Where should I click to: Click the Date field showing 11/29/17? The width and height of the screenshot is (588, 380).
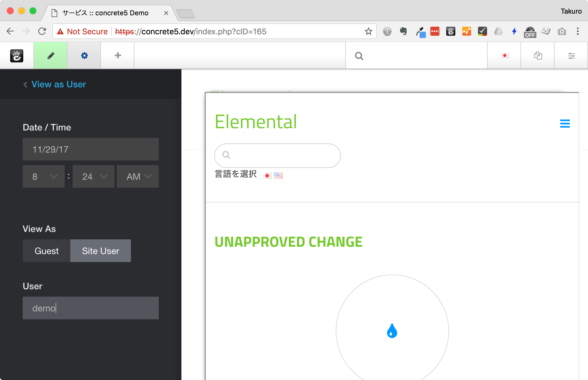pos(90,149)
